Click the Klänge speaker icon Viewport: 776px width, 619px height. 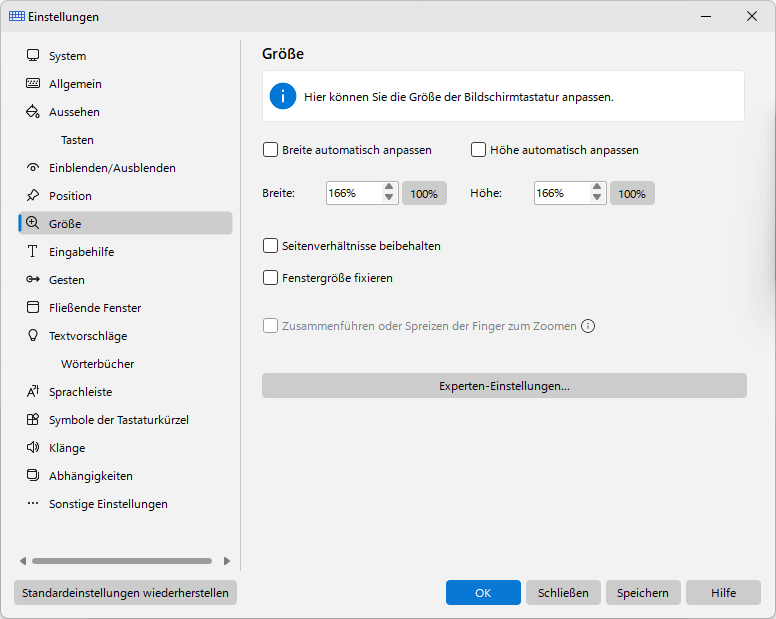point(33,447)
